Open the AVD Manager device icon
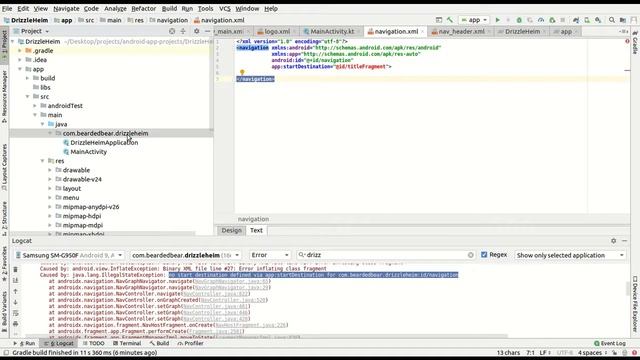The width and height of the screenshot is (640, 360). pos(587,20)
